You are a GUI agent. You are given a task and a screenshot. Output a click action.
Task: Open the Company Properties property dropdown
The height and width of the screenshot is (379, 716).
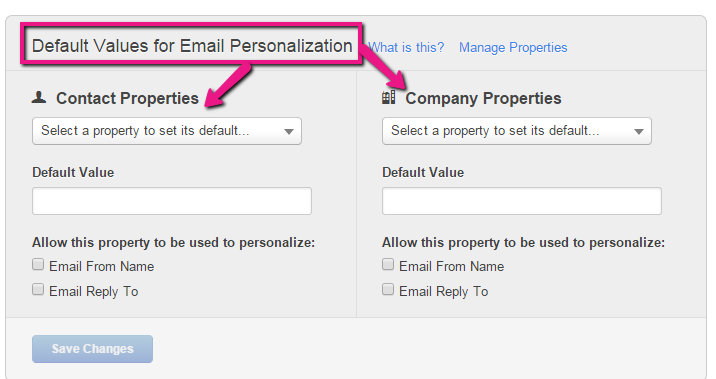pos(516,131)
